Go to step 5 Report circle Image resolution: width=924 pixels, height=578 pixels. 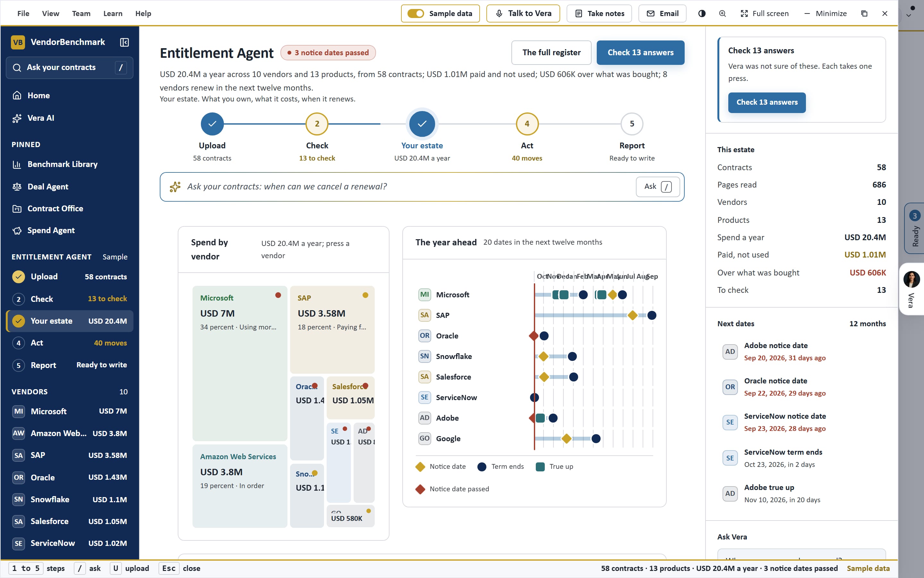632,124
